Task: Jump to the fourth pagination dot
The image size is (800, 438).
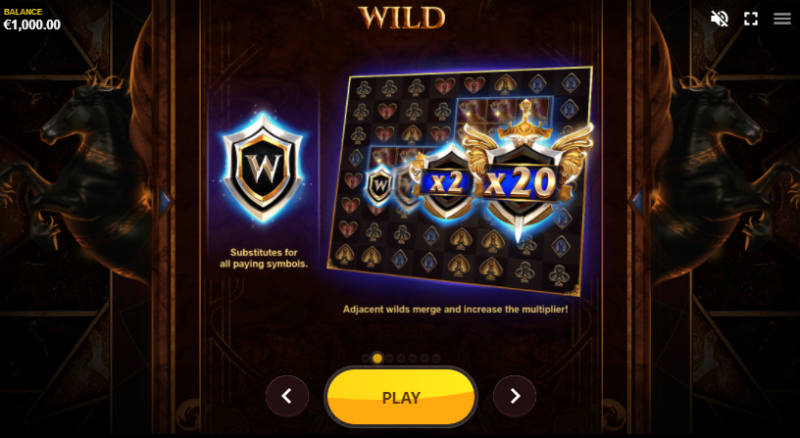Action: tap(401, 358)
